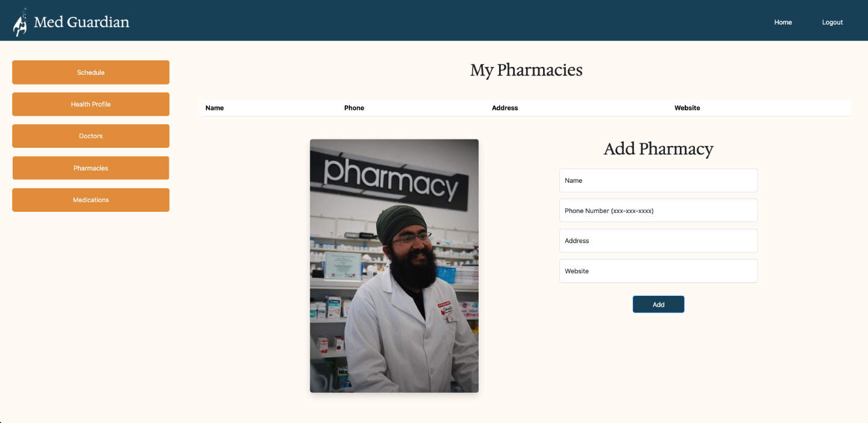Viewport: 868px width, 423px height.
Task: Open the Schedule section
Action: pos(90,72)
